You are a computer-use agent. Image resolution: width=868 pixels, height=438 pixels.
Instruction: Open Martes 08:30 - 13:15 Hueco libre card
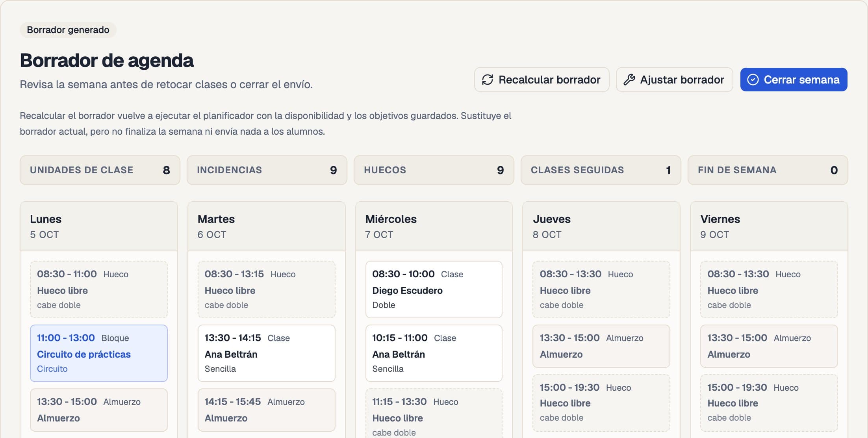[x=267, y=290]
